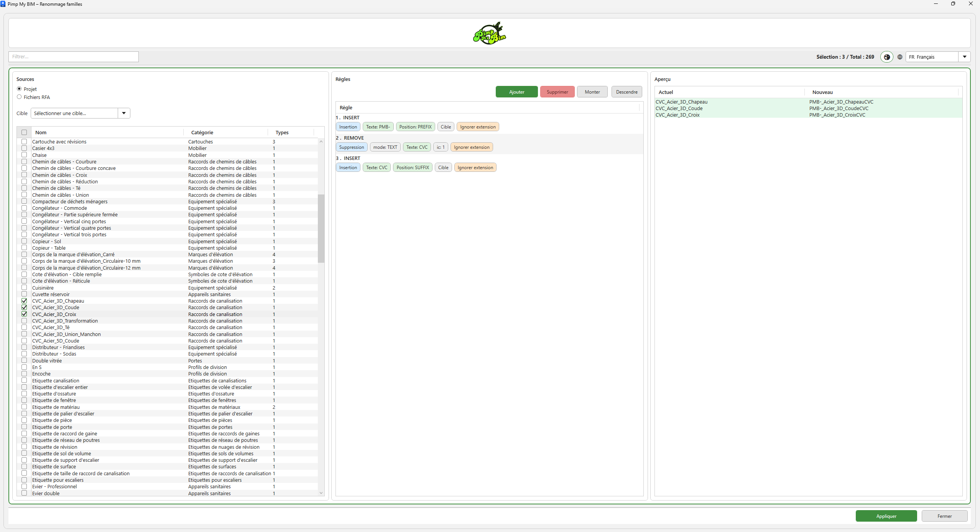The image size is (980, 532).
Task: Click the Texte: PMB- tag in rule 1
Action: pyautogui.click(x=378, y=127)
